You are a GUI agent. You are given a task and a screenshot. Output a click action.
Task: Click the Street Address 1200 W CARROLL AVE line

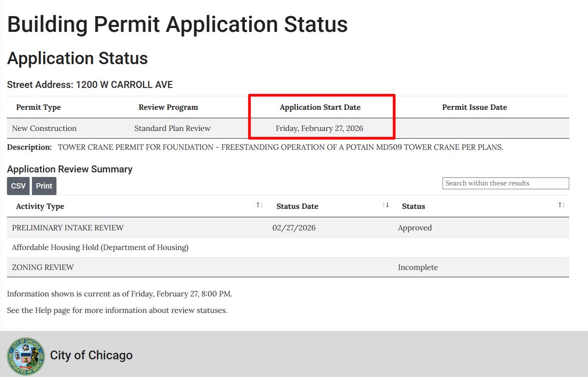90,85
